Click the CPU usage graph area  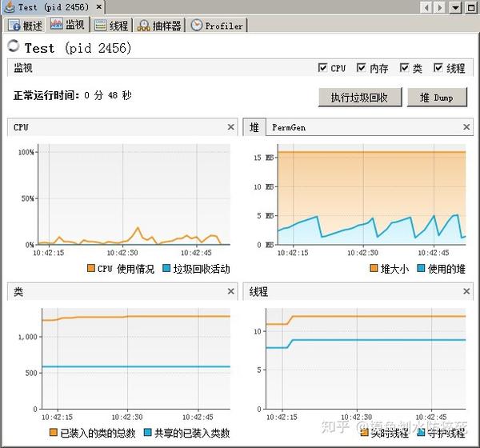coord(134,194)
